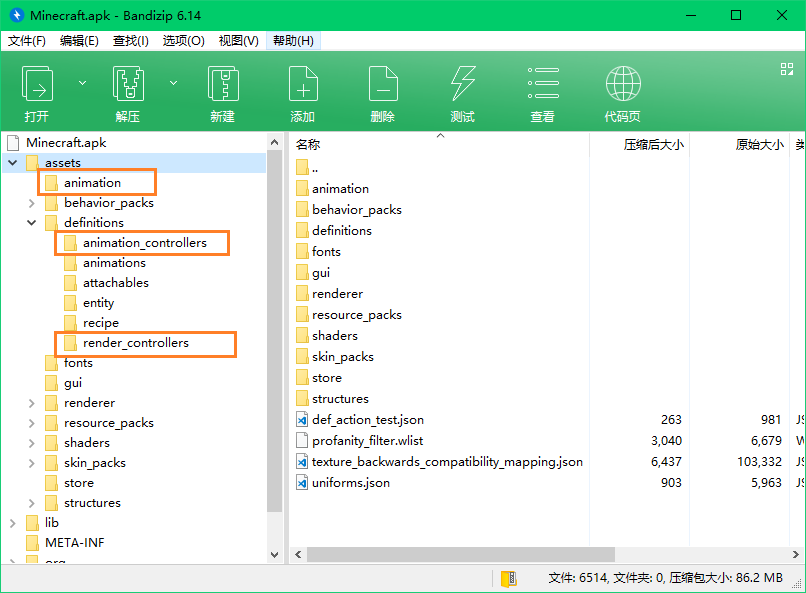Click the 查看 (View) list icon
The width and height of the screenshot is (806, 593).
pos(543,83)
